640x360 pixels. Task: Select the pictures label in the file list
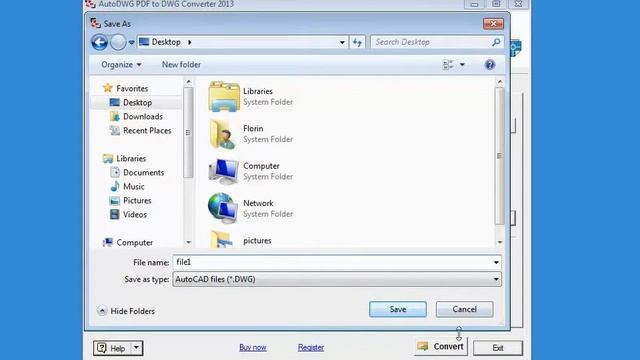pyautogui.click(x=257, y=241)
